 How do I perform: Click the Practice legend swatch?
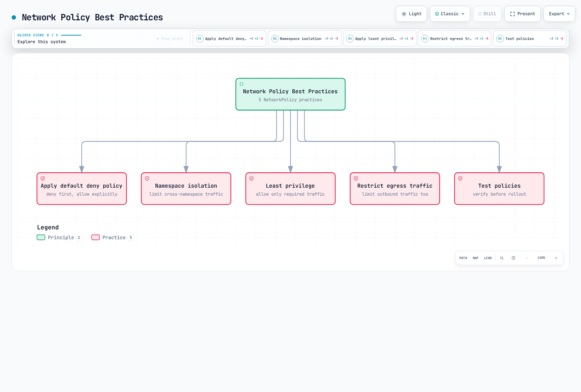pyautogui.click(x=96, y=237)
